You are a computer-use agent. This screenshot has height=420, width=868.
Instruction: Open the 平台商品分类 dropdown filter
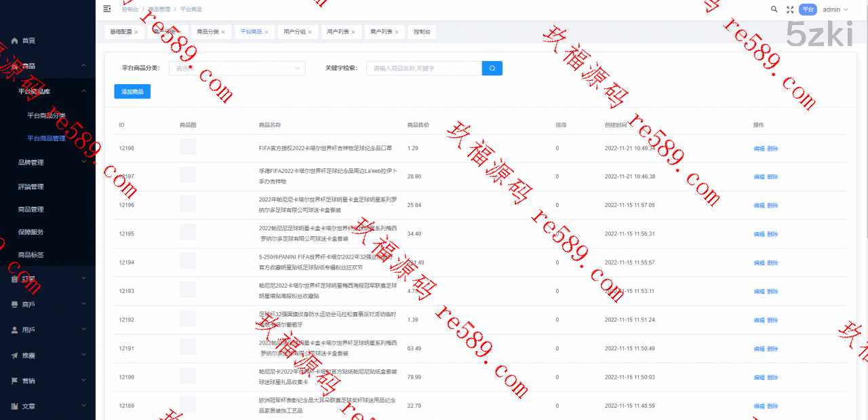[x=237, y=68]
